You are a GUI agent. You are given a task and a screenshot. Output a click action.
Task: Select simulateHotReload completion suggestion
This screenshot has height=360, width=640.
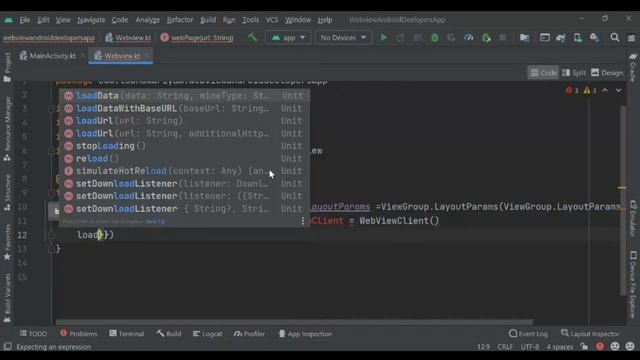tap(184, 171)
